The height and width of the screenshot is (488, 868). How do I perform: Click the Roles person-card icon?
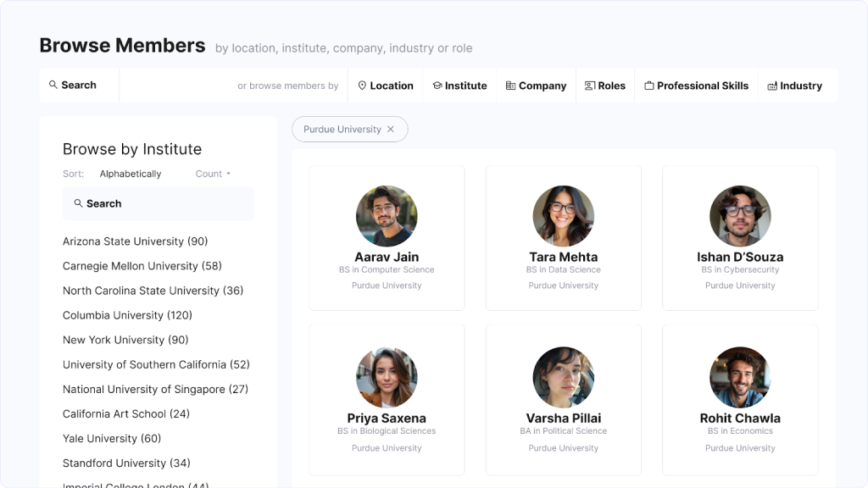pos(590,86)
